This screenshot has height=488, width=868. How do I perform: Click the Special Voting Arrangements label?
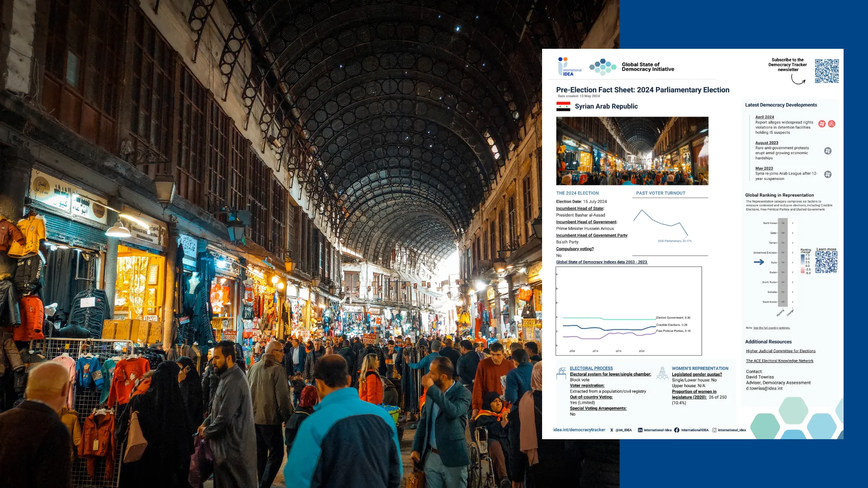coord(598,408)
